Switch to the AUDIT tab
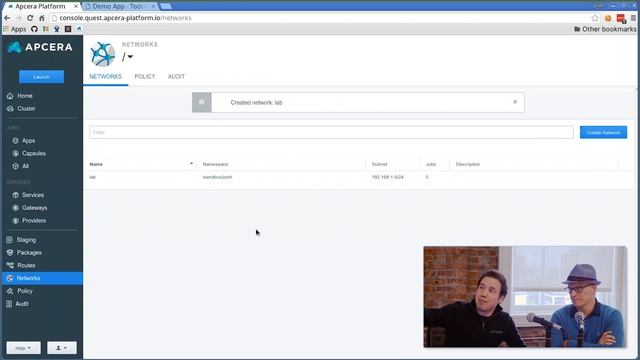Screen dimensions: 640x360 point(176,76)
